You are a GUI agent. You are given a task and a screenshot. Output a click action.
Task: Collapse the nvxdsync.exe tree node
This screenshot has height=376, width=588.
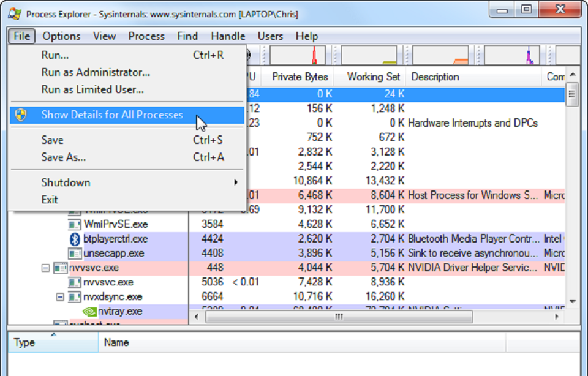(x=60, y=297)
